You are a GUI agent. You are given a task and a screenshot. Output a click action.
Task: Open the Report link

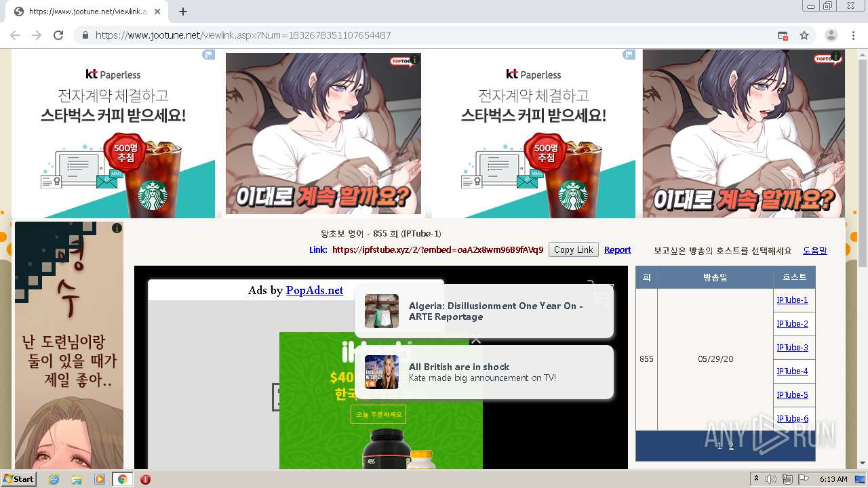(x=618, y=250)
